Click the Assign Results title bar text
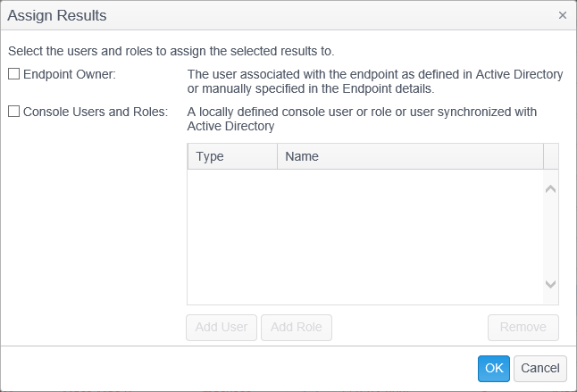Image resolution: width=577 pixels, height=392 pixels. (59, 15)
